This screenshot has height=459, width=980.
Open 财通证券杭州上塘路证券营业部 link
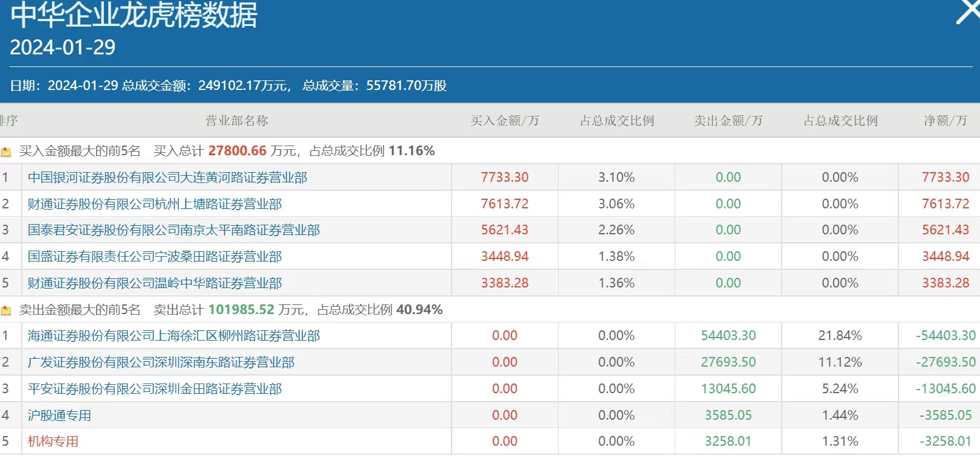(x=155, y=204)
